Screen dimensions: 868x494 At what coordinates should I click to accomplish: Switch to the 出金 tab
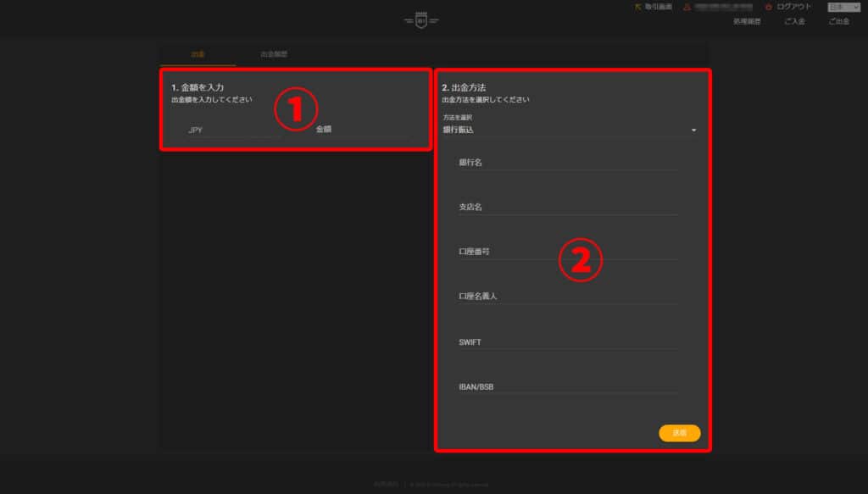point(198,54)
